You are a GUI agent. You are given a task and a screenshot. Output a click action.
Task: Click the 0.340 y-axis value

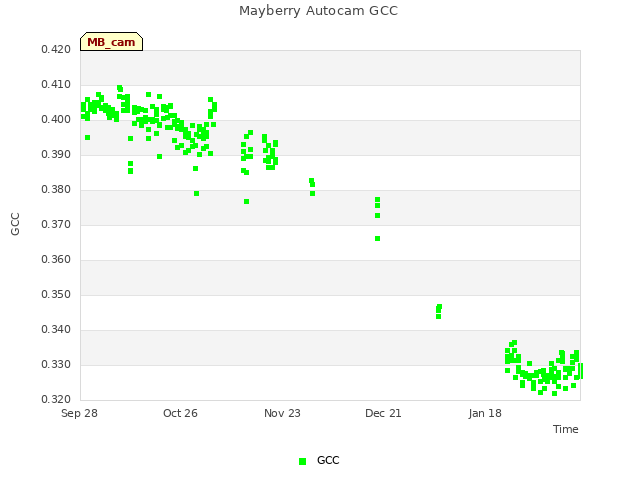pos(56,329)
